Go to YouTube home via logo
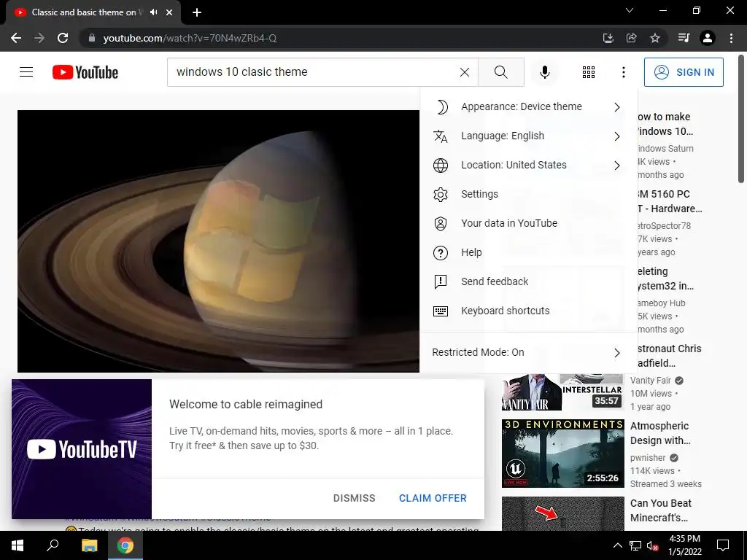The height and width of the screenshot is (560, 747). [x=85, y=72]
